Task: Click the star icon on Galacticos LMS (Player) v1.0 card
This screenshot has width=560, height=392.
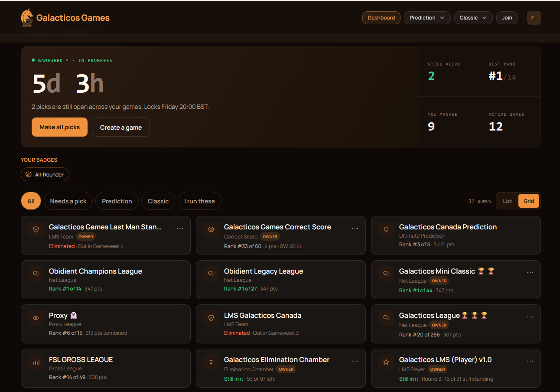Action: tap(386, 362)
